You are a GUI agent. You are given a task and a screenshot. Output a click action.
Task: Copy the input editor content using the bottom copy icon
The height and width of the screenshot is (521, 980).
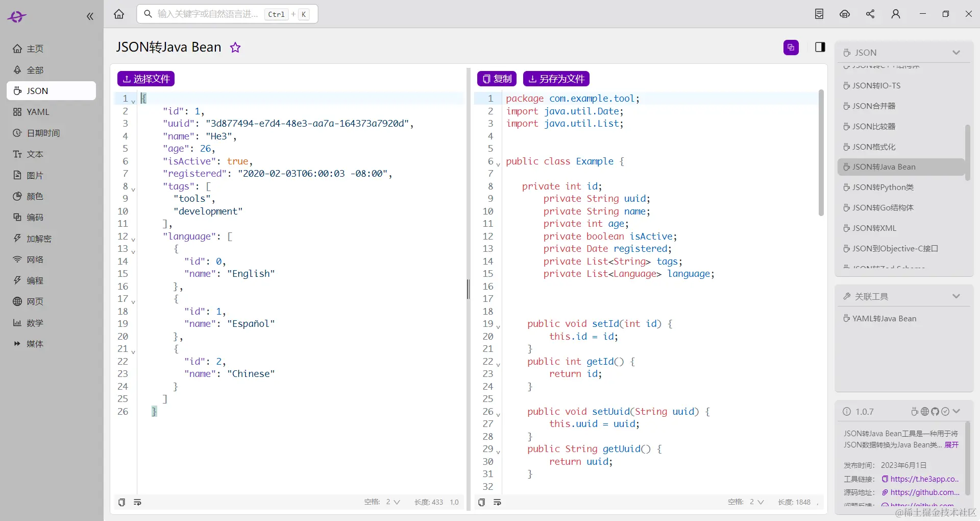click(121, 503)
